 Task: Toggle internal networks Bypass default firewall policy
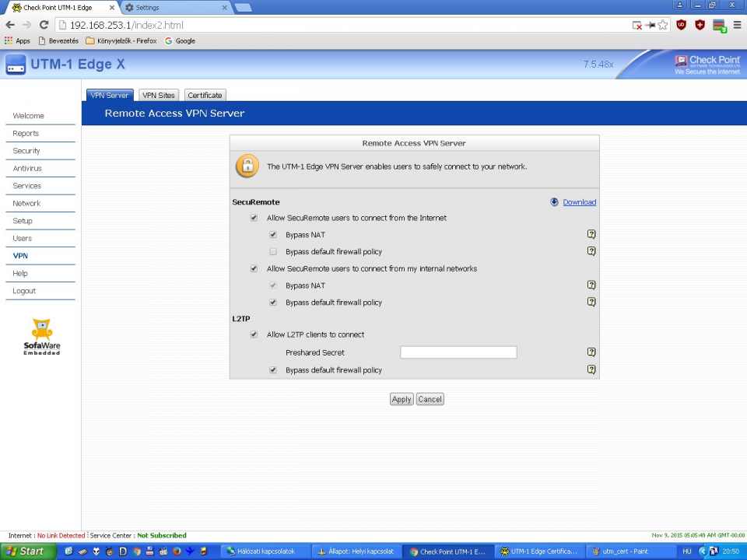[x=273, y=303]
